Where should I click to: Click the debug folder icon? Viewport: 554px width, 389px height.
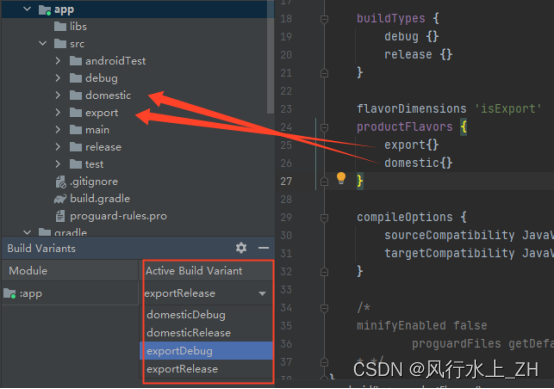tap(76, 78)
